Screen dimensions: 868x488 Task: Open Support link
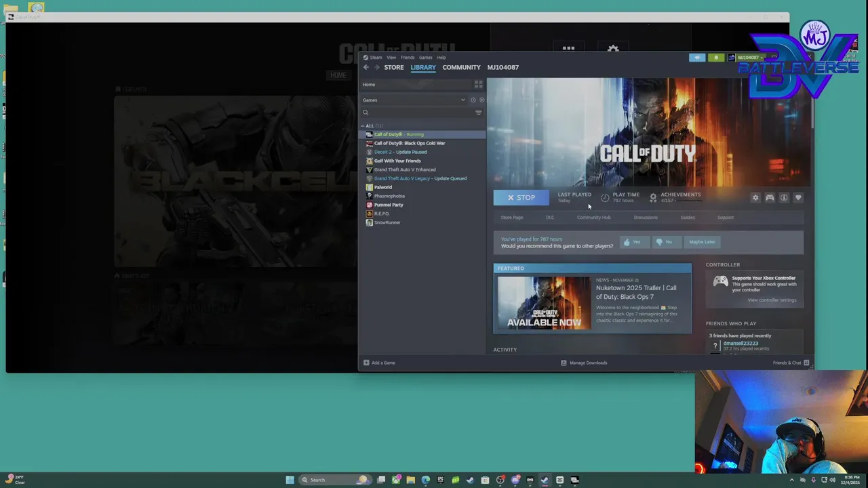tap(726, 218)
